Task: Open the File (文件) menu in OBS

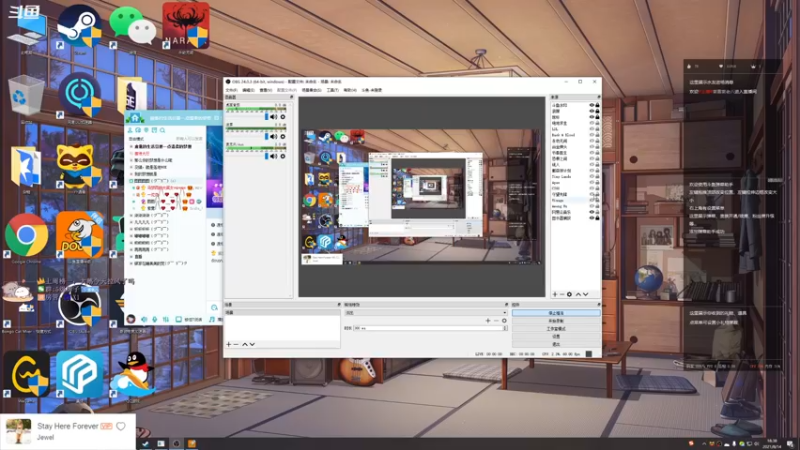Action: pos(232,90)
